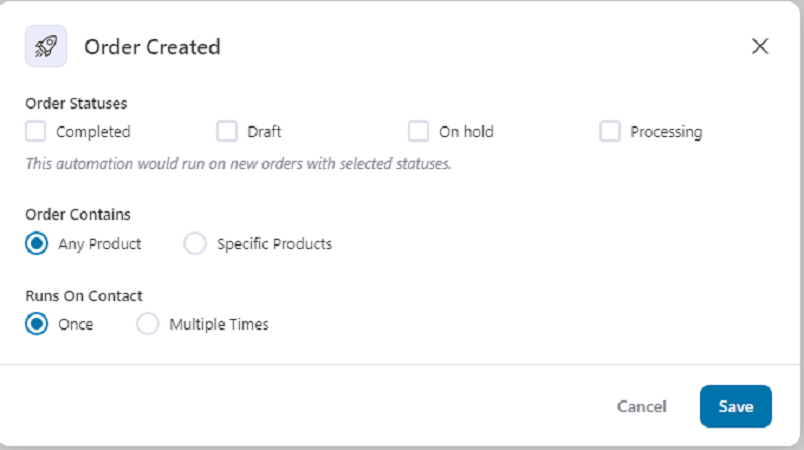Close the Order Created dialog
Screen dimensions: 804x450
pyautogui.click(x=760, y=46)
